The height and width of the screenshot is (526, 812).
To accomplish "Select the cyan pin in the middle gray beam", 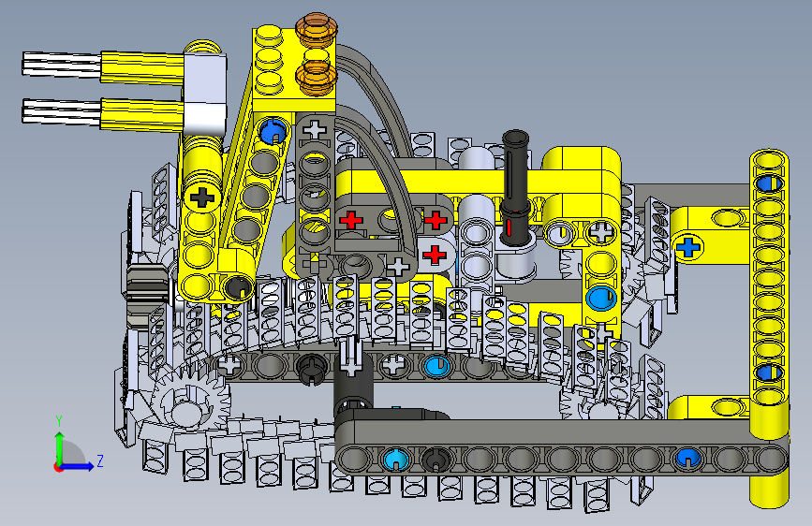I will click(x=436, y=366).
